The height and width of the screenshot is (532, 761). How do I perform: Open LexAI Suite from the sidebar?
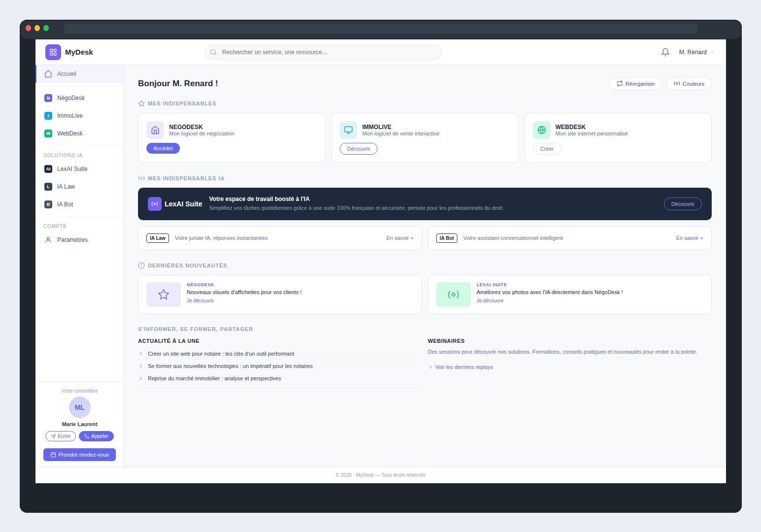coord(80,169)
